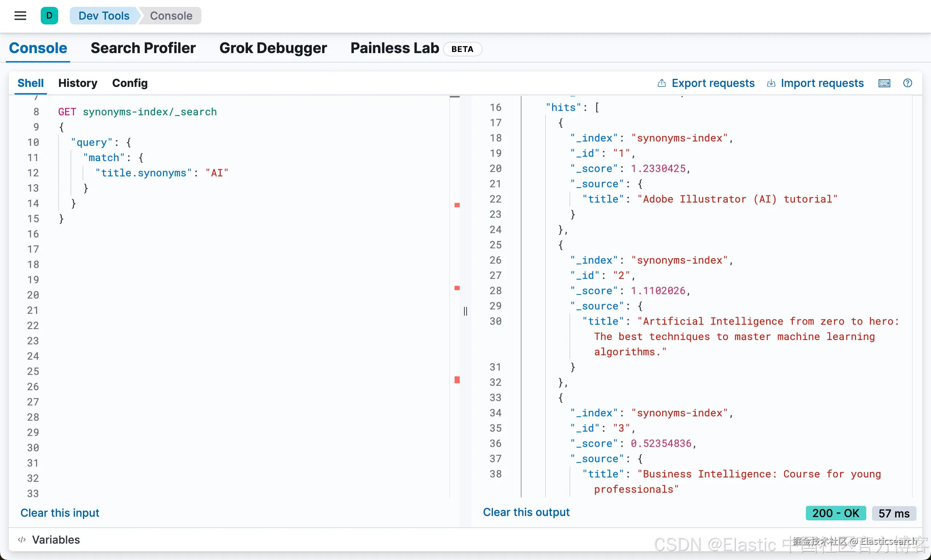Click Clear this output link
Screen dimensions: 931x560
click(x=526, y=512)
